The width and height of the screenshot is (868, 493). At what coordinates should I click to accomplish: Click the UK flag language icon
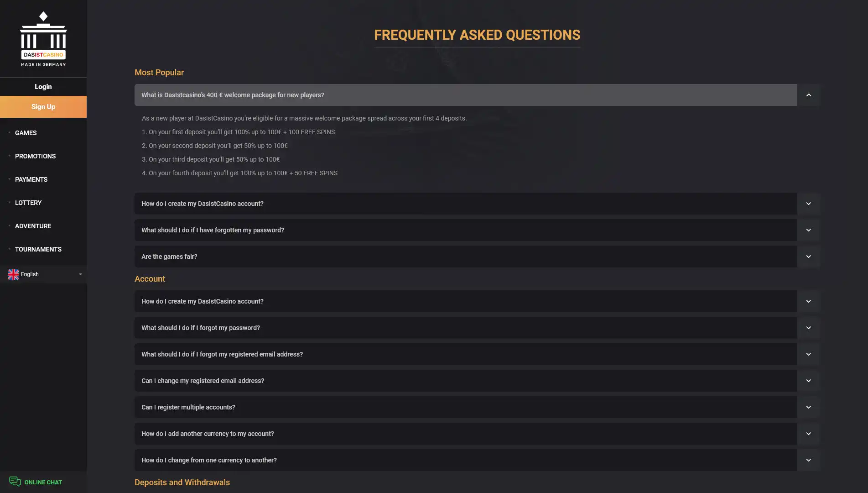[13, 274]
